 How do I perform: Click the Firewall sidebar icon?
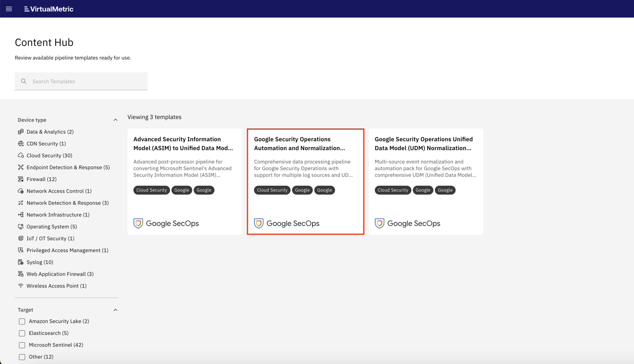click(21, 179)
